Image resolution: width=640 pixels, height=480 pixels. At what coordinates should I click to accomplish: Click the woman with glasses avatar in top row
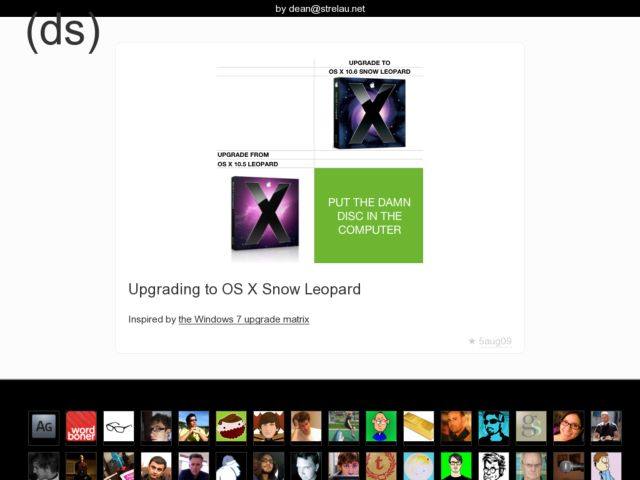(568, 426)
